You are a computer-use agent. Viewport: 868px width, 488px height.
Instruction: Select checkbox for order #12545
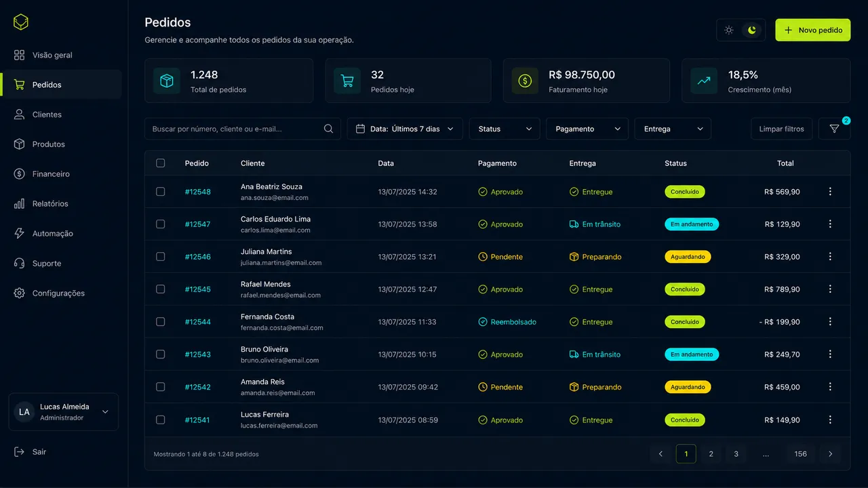point(161,289)
